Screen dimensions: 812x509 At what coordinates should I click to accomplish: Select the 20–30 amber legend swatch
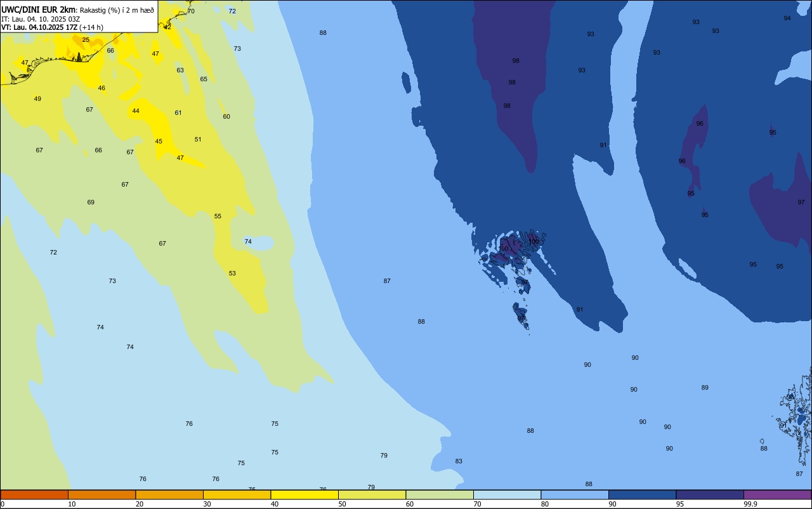pyautogui.click(x=169, y=494)
